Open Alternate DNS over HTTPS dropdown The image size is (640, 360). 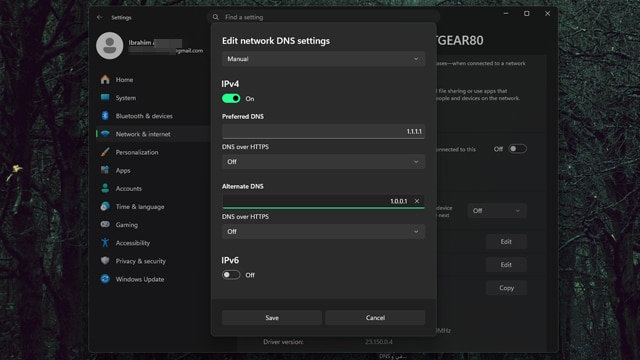click(x=323, y=231)
